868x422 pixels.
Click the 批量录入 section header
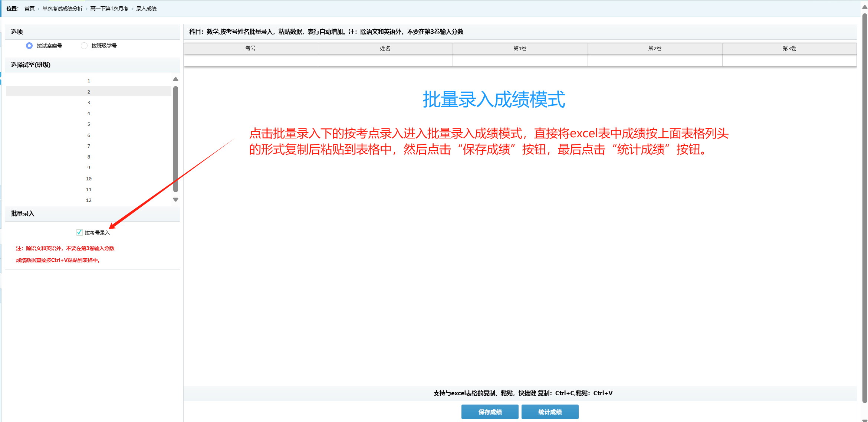click(92, 213)
